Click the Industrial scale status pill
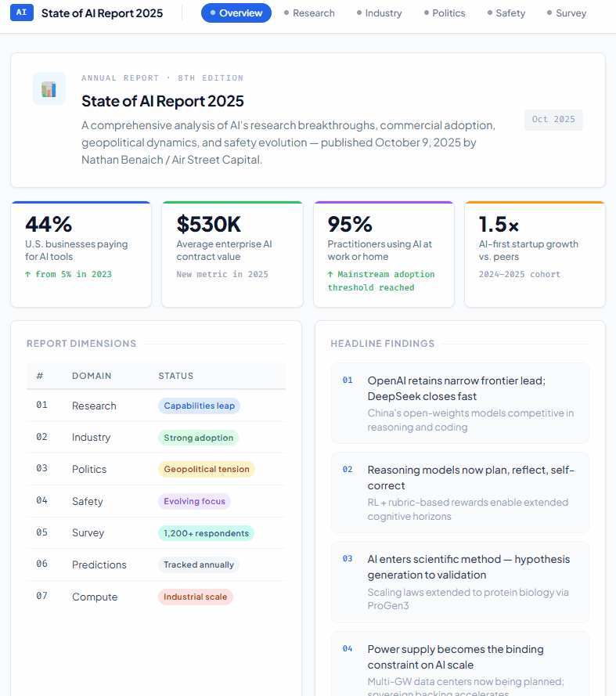This screenshot has height=696, width=616. coord(195,597)
